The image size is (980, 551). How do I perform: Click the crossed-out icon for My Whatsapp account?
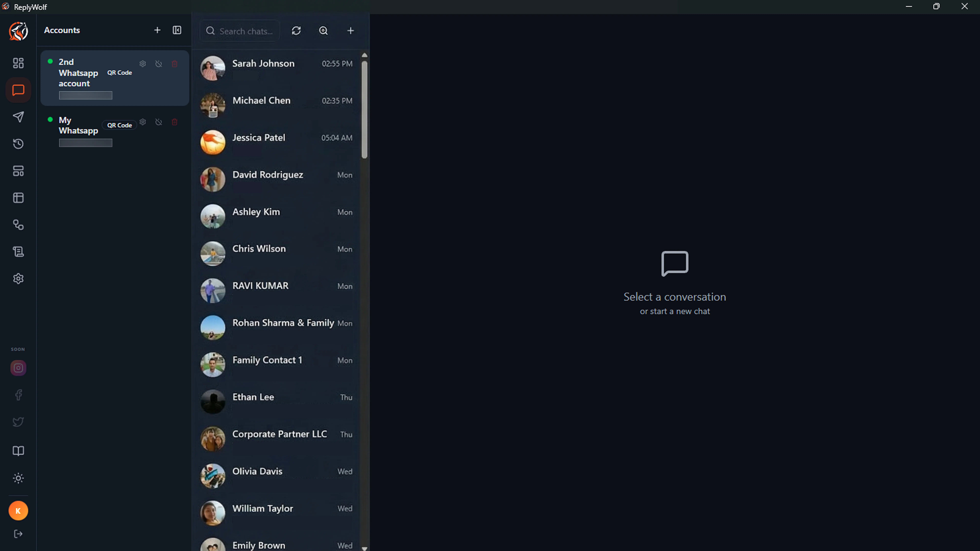[x=159, y=122]
